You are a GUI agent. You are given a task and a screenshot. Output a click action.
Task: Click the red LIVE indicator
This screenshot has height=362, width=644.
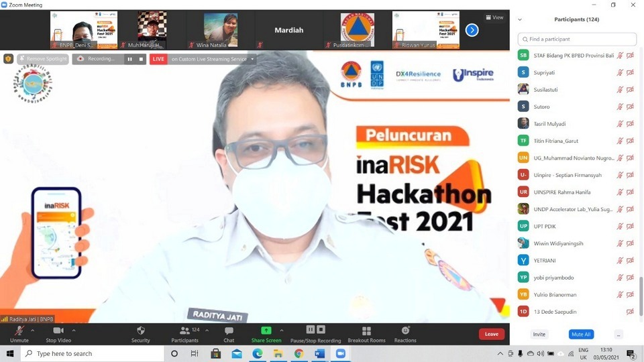click(x=158, y=59)
